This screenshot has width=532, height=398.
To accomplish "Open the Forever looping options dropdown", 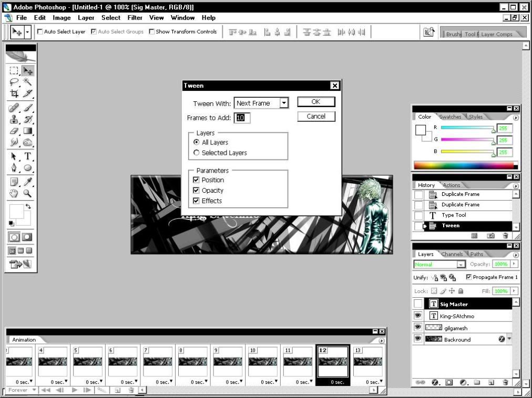I will [34, 390].
